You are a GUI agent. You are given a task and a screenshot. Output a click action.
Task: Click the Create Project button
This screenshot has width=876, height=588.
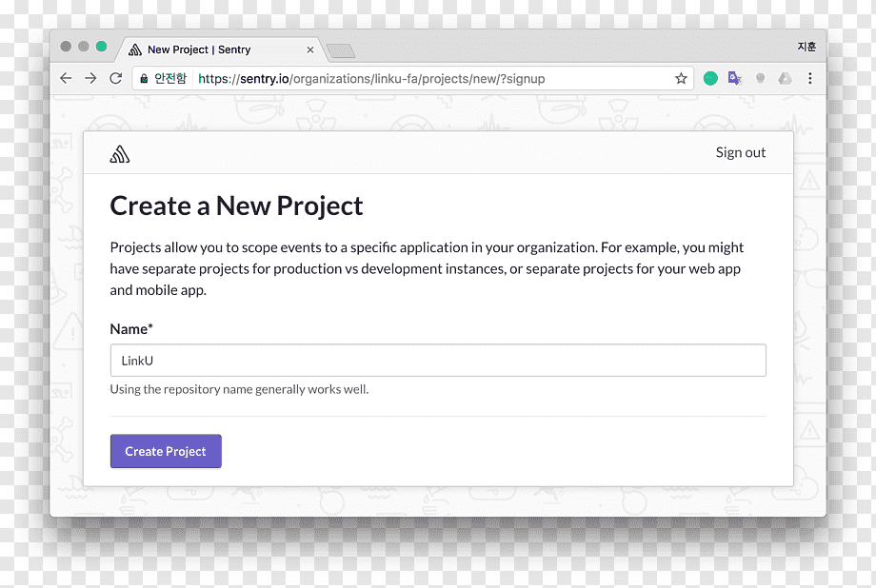pos(166,451)
